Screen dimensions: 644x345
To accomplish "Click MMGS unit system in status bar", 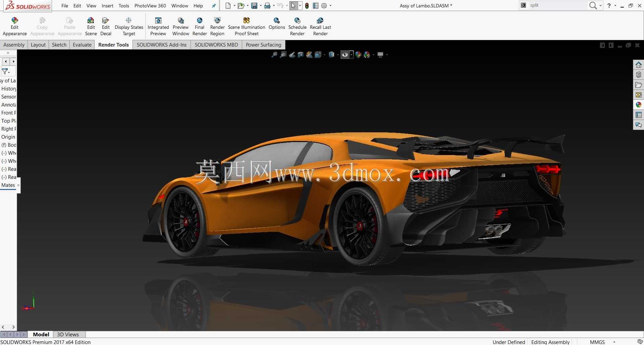I will pyautogui.click(x=597, y=342).
